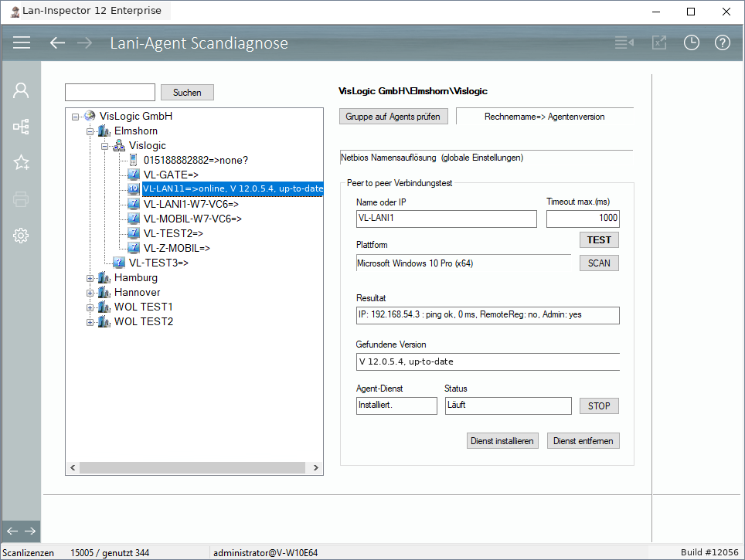The height and width of the screenshot is (560, 745).
Task: Open the clock history icon
Action: 692,42
